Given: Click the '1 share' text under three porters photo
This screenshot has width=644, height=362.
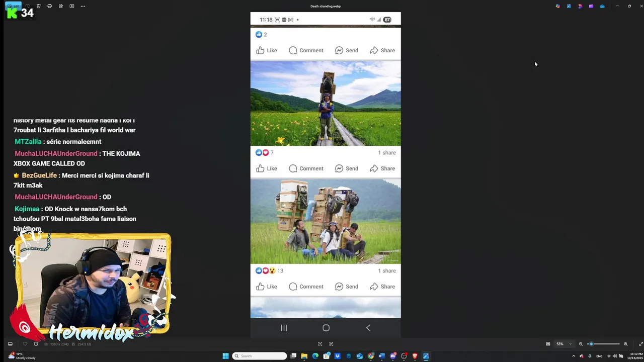Looking at the screenshot, I should (387, 270).
